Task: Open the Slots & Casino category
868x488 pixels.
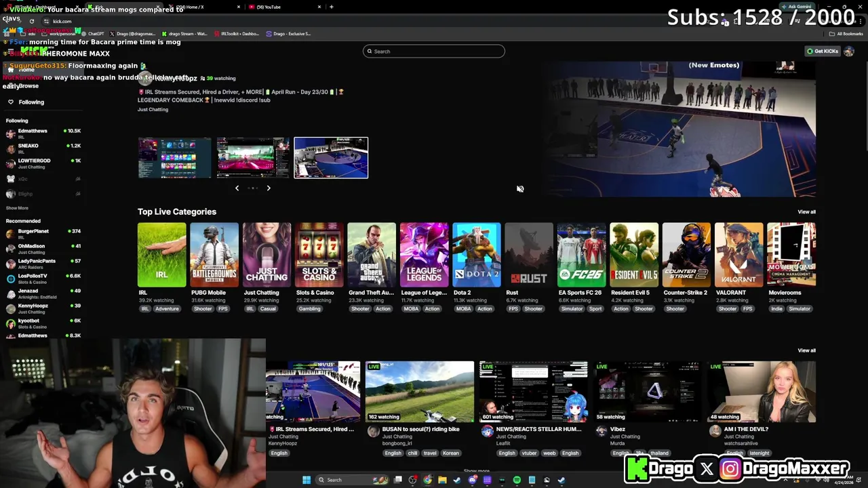Action: click(x=319, y=255)
